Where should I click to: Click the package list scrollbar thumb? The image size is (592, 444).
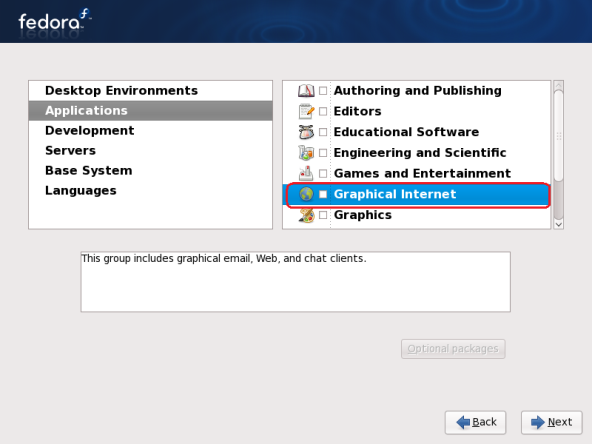point(558,136)
